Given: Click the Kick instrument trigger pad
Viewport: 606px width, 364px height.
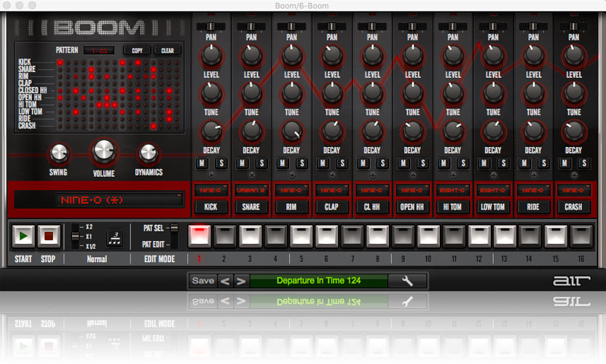Looking at the screenshot, I should point(210,207).
